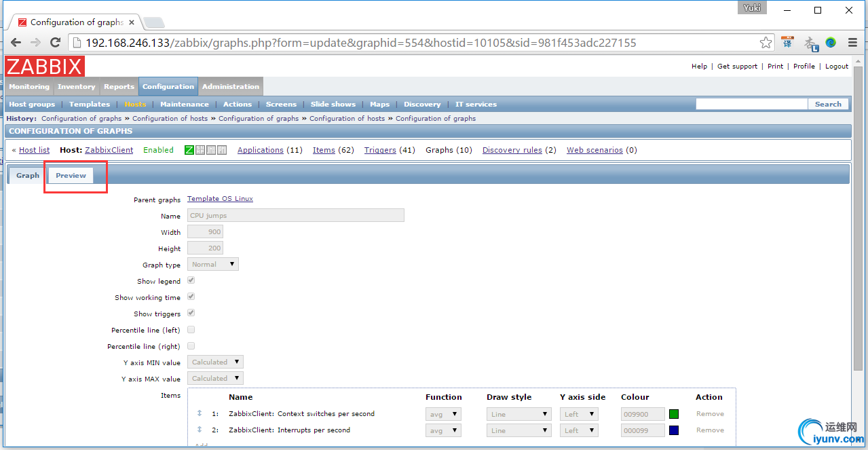Viewport: 868px width, 450px height.
Task: Enable Percentile line (left) checkbox
Action: click(x=191, y=329)
